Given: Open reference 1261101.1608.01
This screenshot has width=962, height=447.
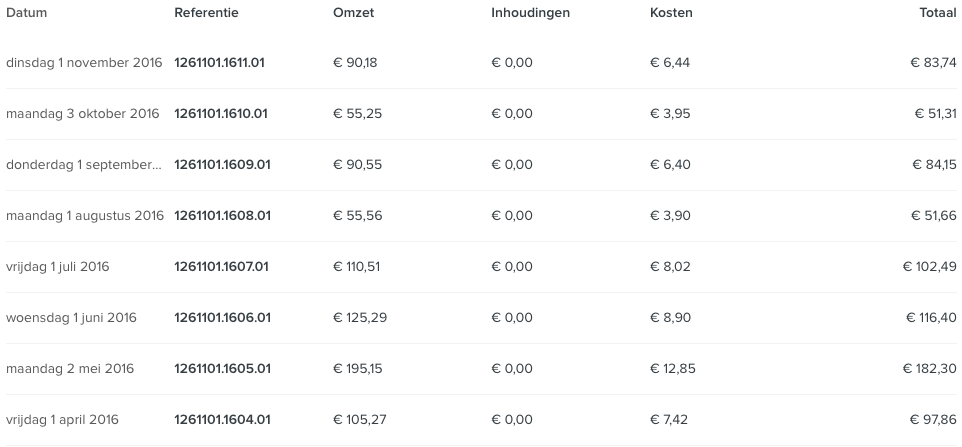Looking at the screenshot, I should (x=222, y=215).
